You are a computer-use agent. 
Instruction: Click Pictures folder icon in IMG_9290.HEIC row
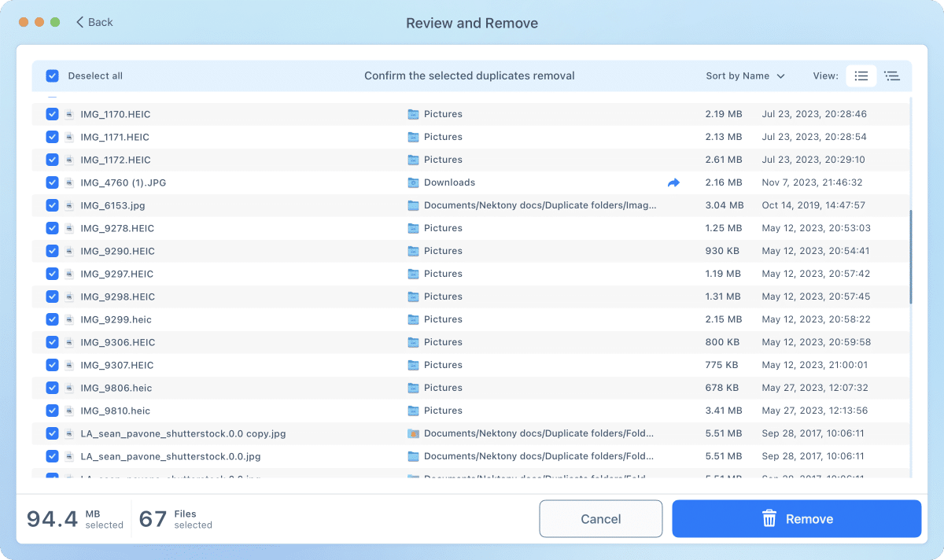(x=414, y=251)
